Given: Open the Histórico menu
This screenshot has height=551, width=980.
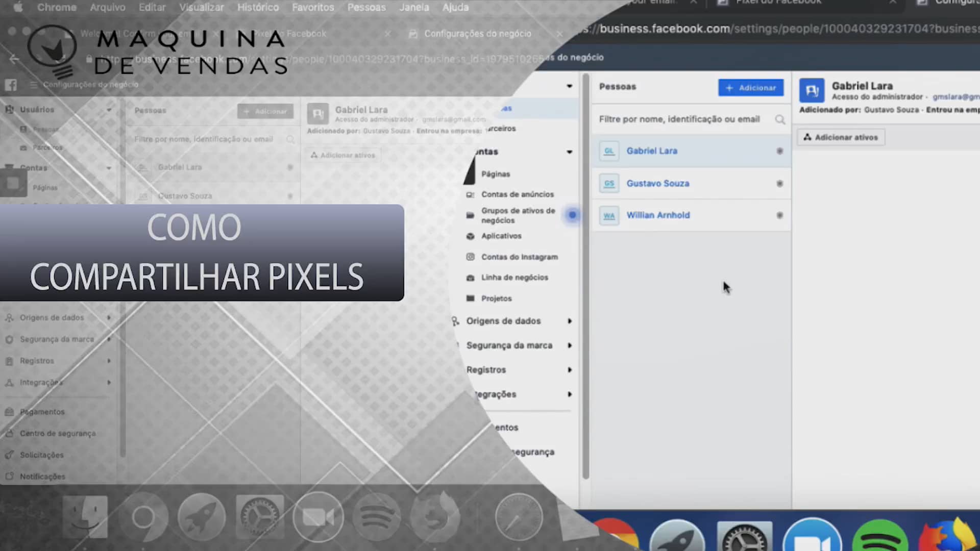Looking at the screenshot, I should click(x=258, y=7).
